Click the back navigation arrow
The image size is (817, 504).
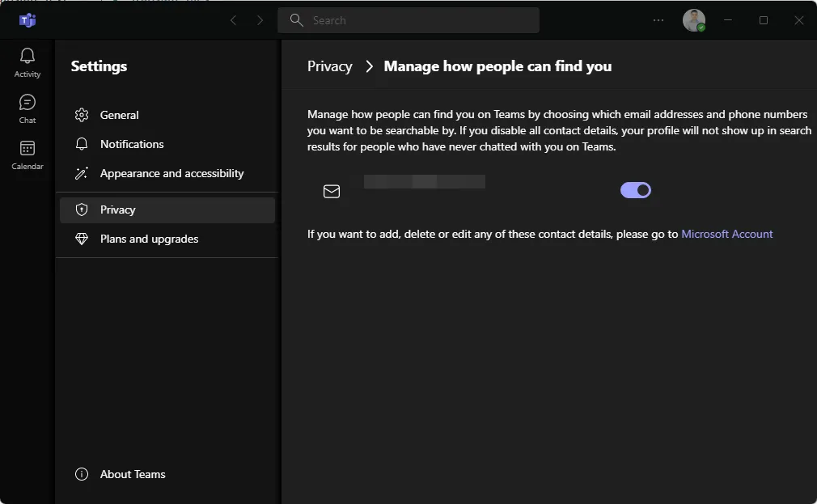(233, 20)
